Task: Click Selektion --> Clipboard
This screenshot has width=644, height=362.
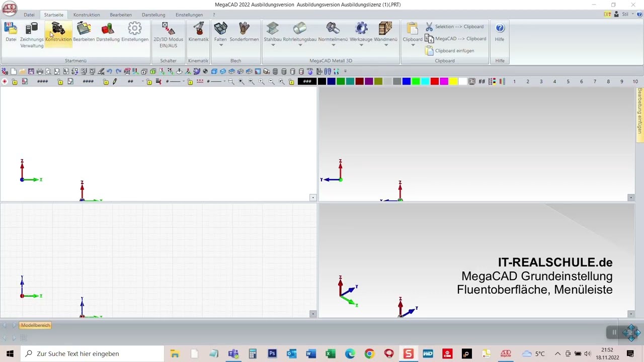Action: pos(455,27)
